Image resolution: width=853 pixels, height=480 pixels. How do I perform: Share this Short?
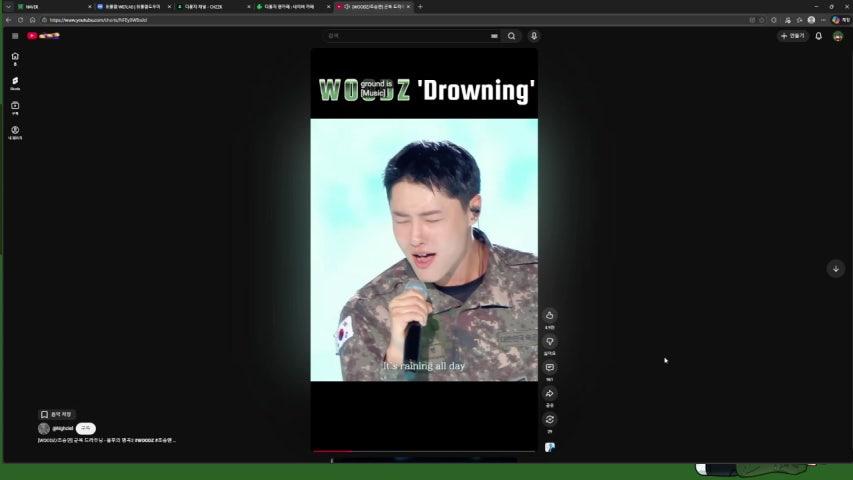coord(549,393)
